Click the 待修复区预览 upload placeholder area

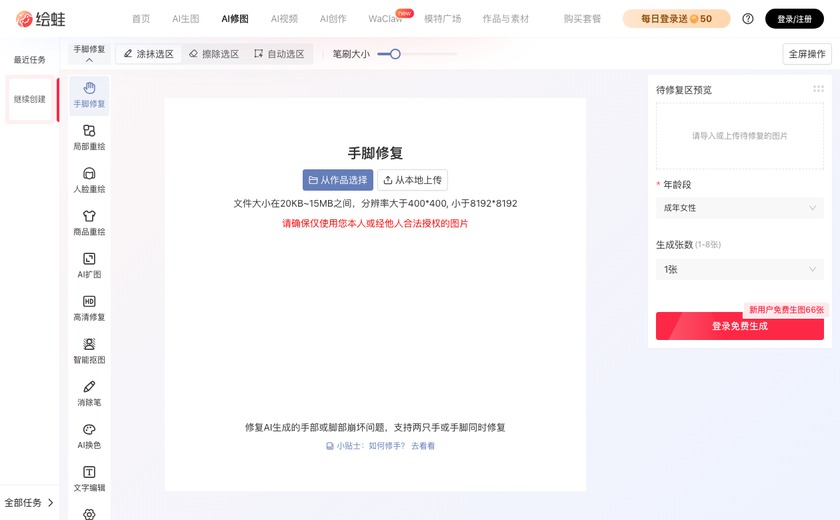click(x=740, y=136)
